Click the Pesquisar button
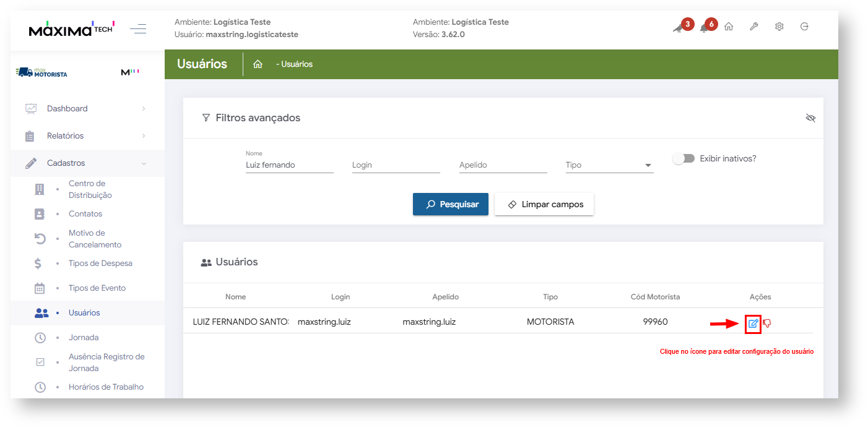The width and height of the screenshot is (868, 428). coord(450,204)
